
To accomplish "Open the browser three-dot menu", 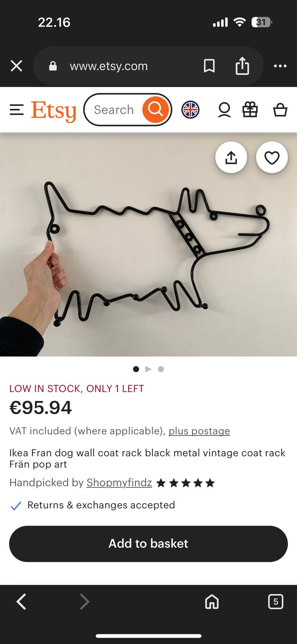I will (x=280, y=66).
